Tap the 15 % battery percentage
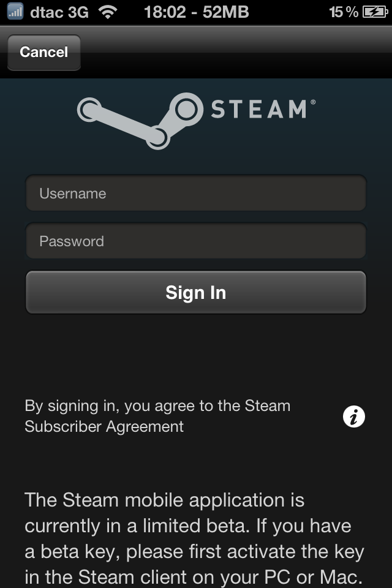 pyautogui.click(x=344, y=12)
